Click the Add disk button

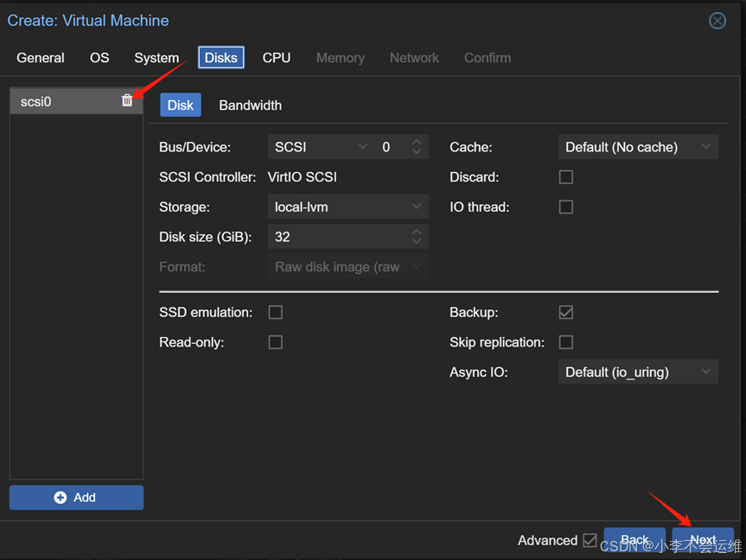coord(76,498)
